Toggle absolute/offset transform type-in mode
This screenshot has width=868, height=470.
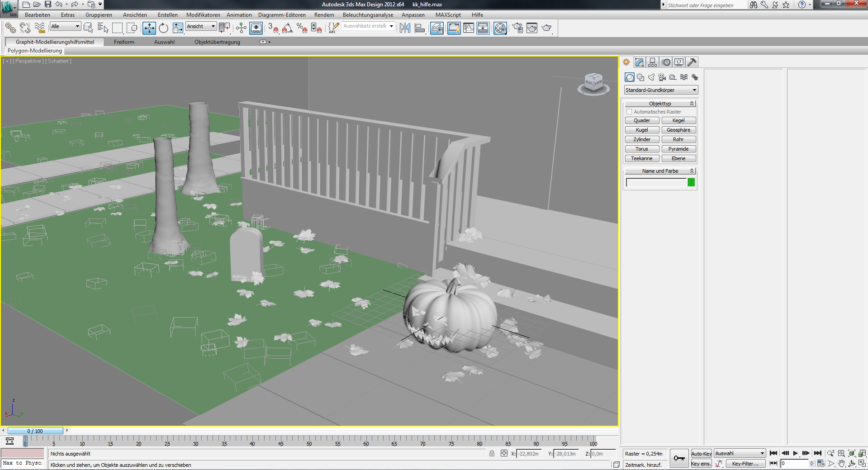tap(504, 454)
